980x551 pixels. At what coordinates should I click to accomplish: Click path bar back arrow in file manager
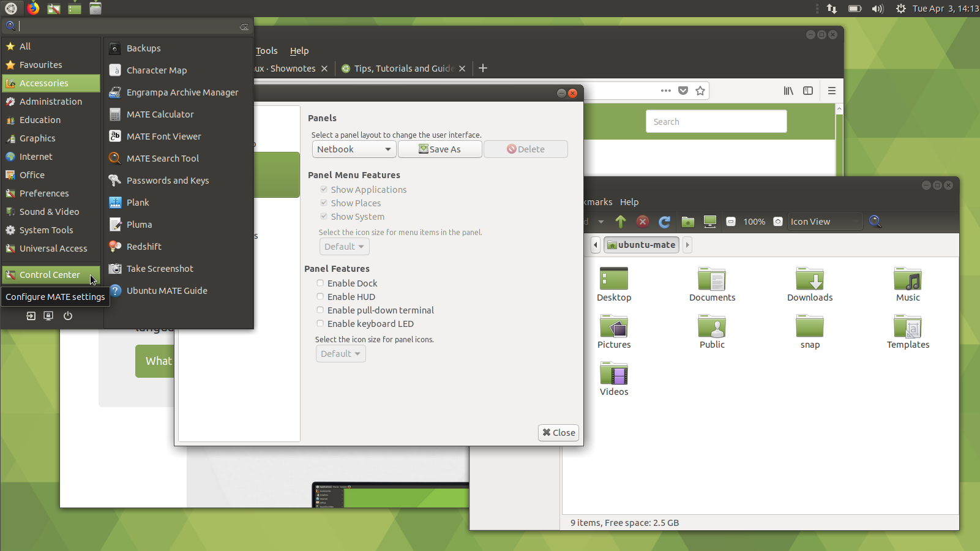[596, 245]
